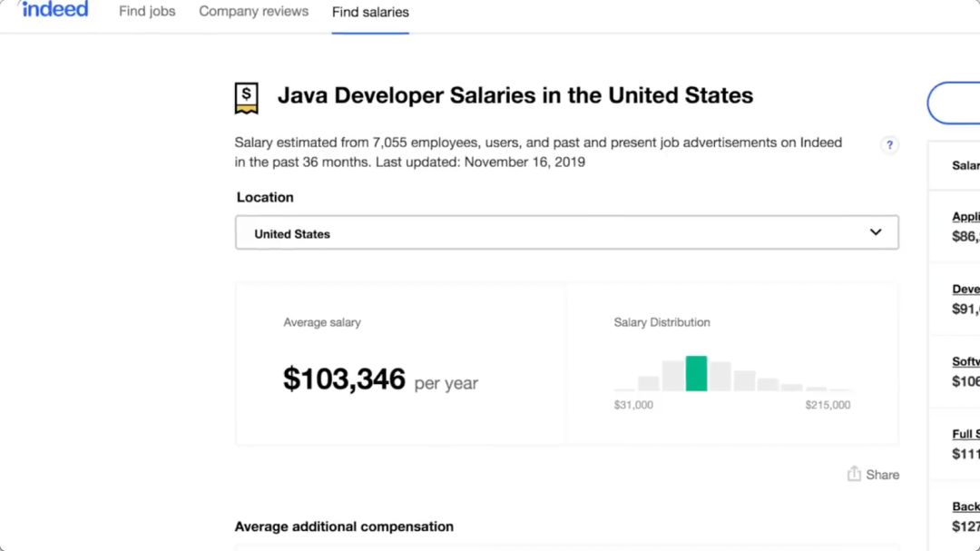Screen dimensions: 980x551
Task: Click the Indeed logo
Action: (54, 9)
